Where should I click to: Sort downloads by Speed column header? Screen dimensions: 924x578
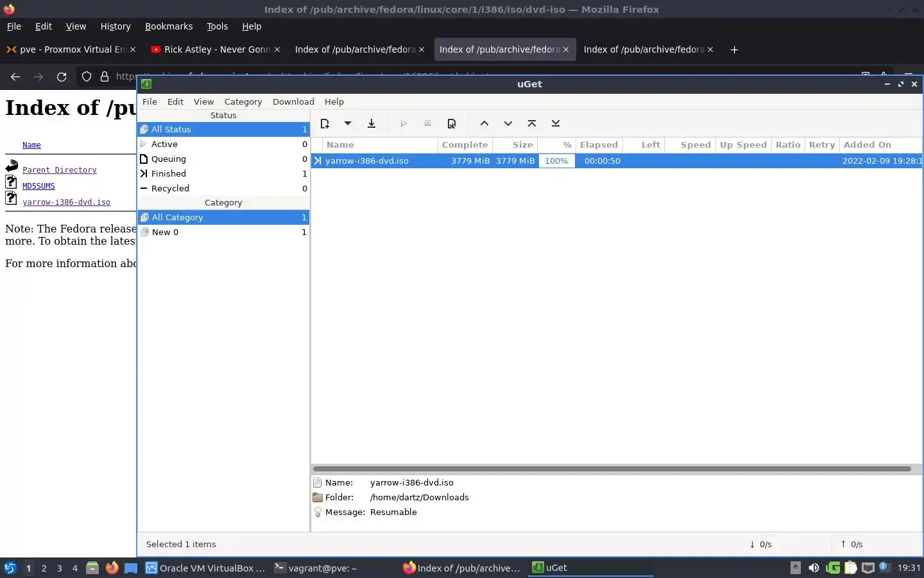click(690, 144)
